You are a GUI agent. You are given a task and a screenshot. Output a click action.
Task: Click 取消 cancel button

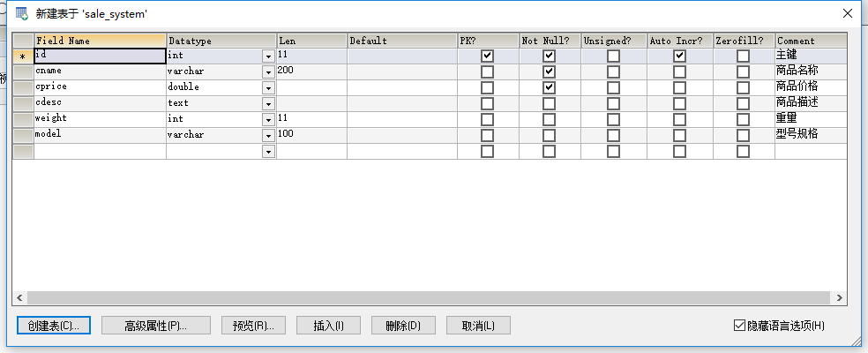tap(478, 326)
